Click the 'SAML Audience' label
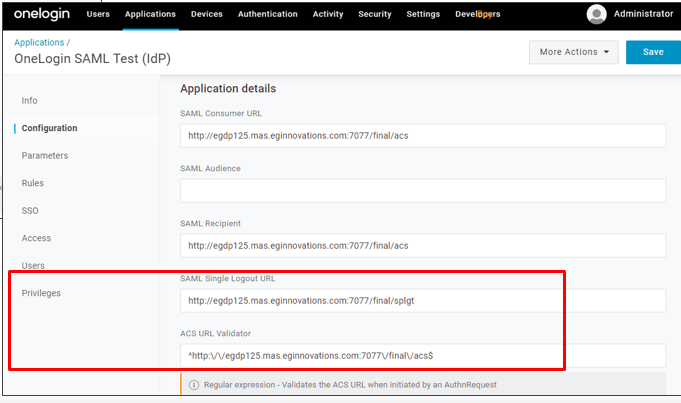 (210, 168)
